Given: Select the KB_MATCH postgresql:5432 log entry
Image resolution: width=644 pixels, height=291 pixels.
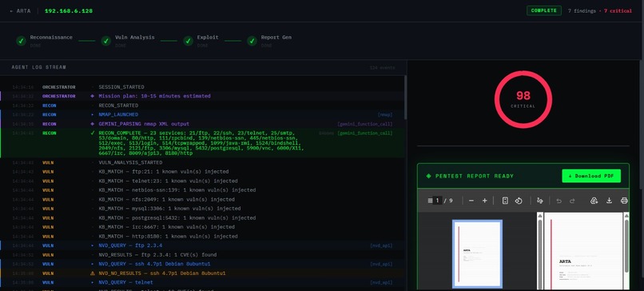Looking at the screenshot, I should [202, 217].
